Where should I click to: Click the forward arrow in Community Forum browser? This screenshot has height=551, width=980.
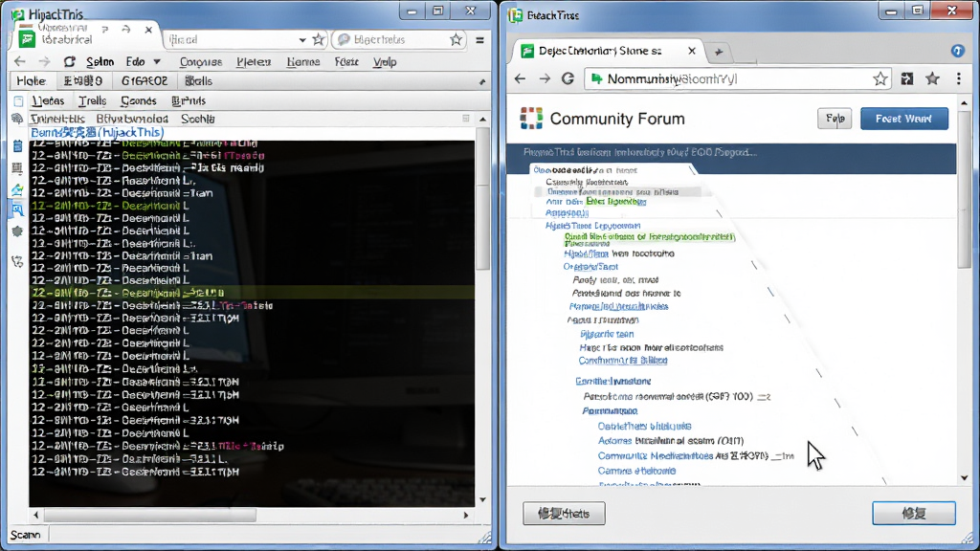tap(545, 78)
